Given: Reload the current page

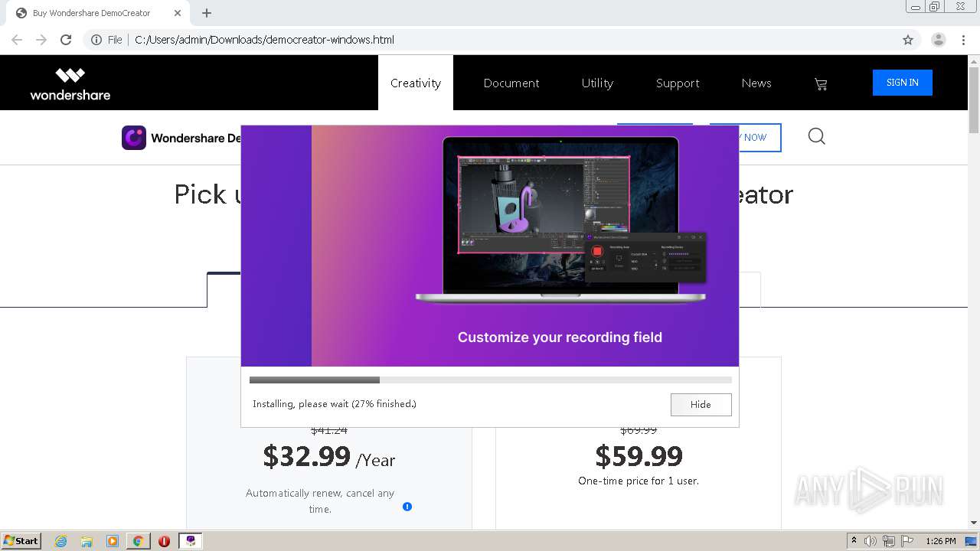Looking at the screenshot, I should point(66,40).
